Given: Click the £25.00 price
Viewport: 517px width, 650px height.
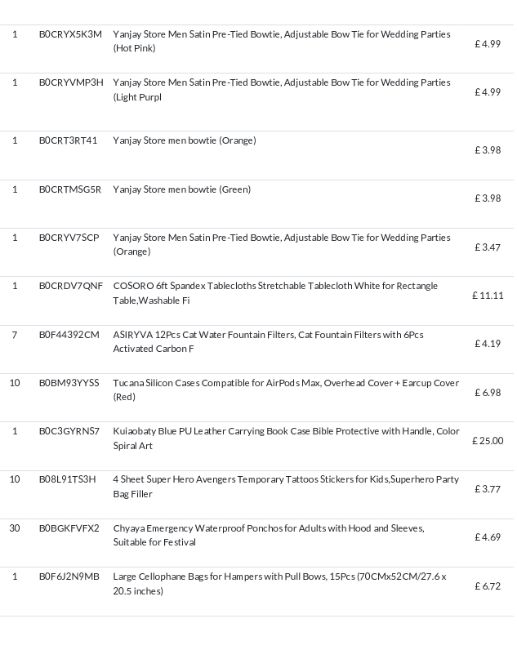Looking at the screenshot, I should pyautogui.click(x=488, y=441).
